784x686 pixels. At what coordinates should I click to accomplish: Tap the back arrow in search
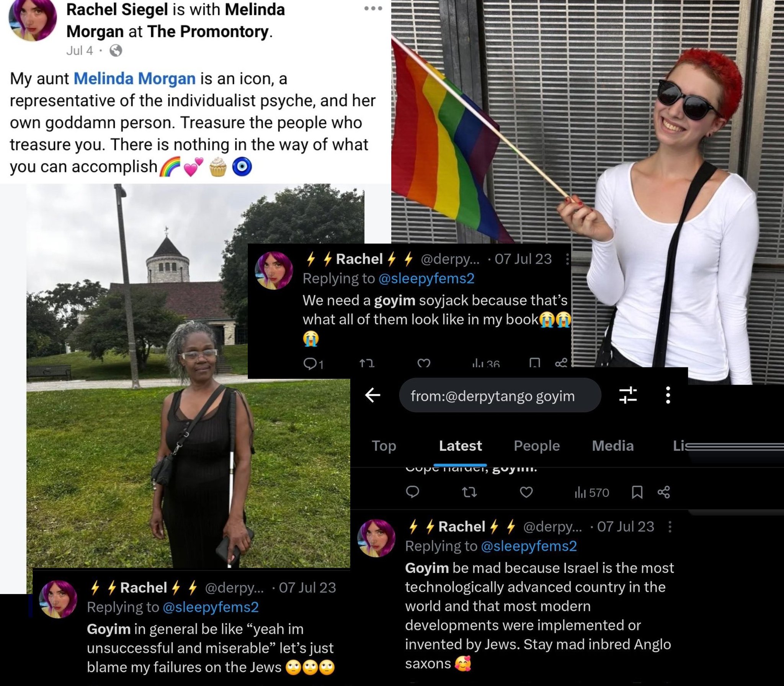click(372, 395)
